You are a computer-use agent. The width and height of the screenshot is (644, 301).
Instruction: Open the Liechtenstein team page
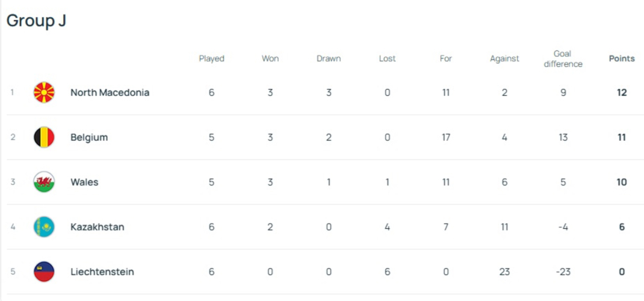[x=102, y=272]
